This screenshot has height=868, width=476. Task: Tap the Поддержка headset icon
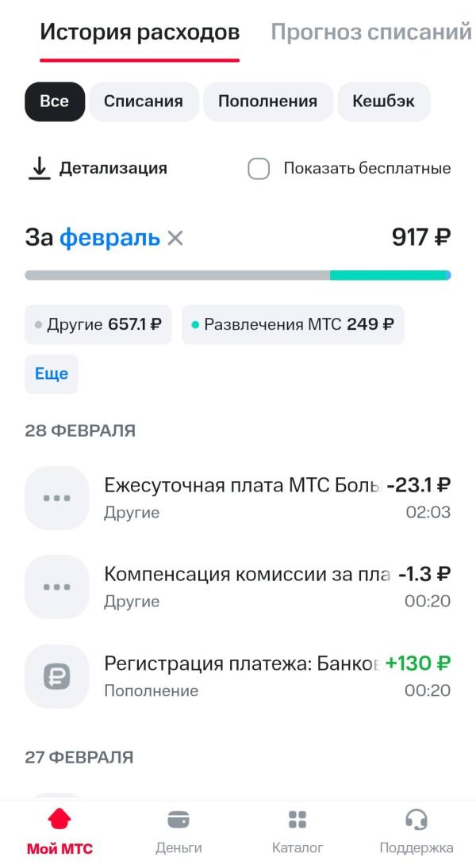[x=416, y=819]
